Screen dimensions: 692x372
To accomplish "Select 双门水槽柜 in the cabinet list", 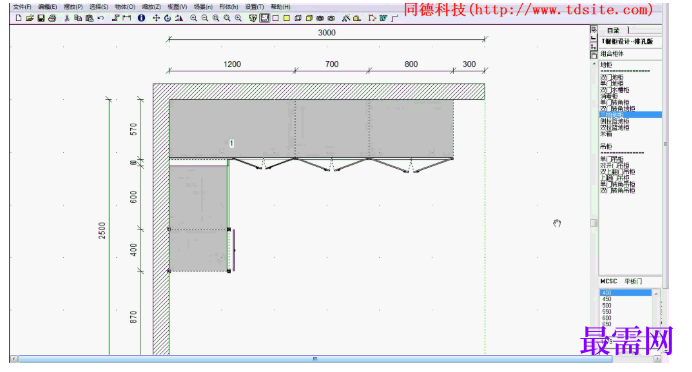I will point(614,90).
